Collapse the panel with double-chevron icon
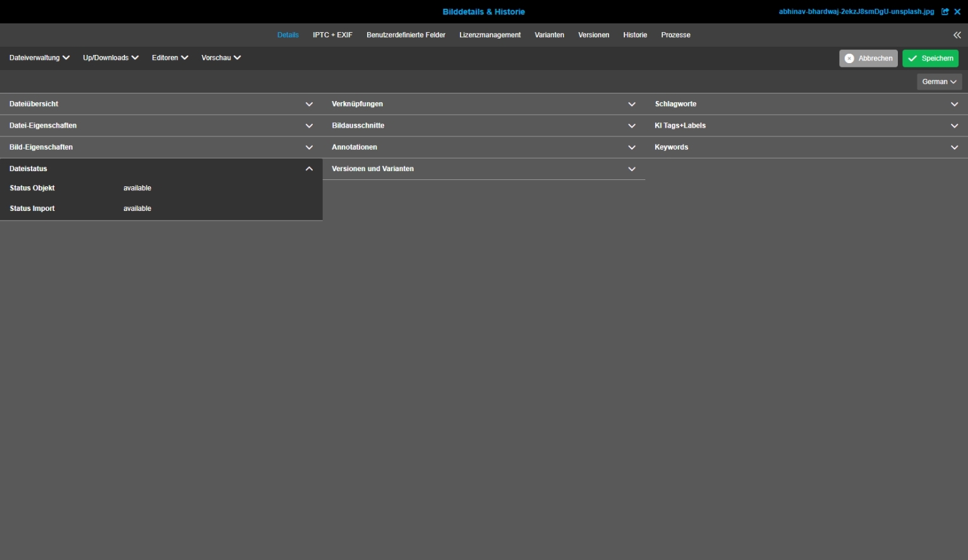This screenshot has width=968, height=560. tap(957, 35)
